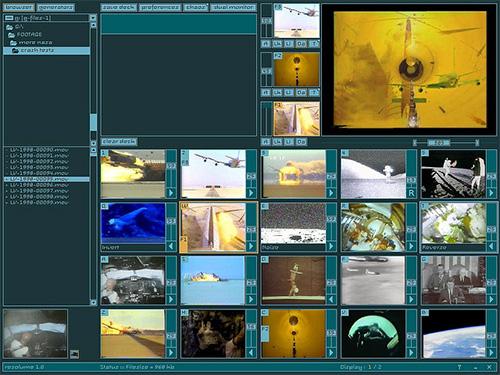Toggle R button on moon astronaut clip
Screen dimensions: 500x375
[x=411, y=193]
